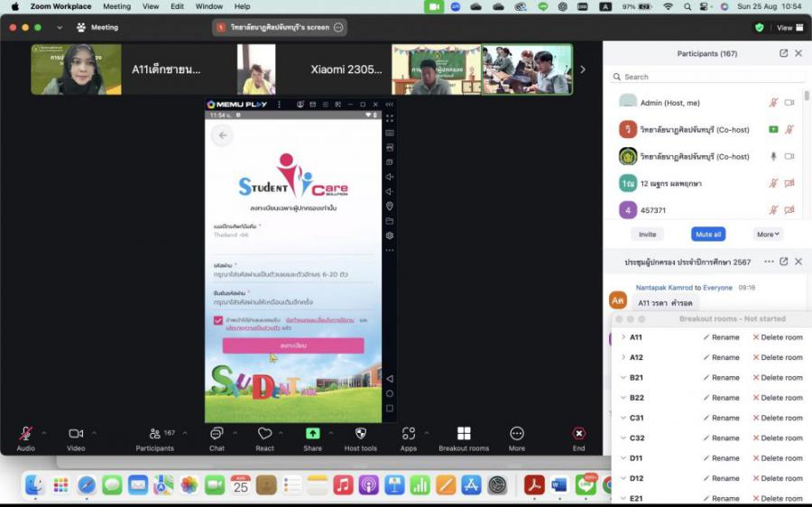Open the Window menu
The height and width of the screenshot is (507, 812).
click(x=208, y=6)
